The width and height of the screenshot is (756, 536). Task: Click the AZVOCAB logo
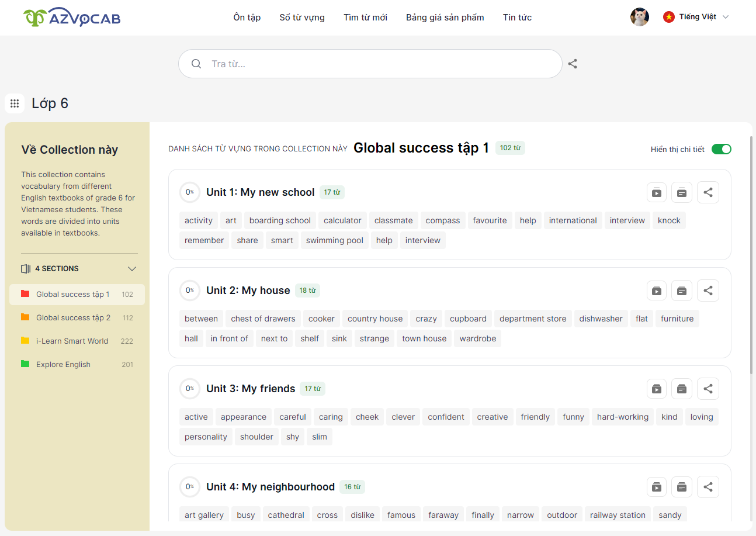[72, 18]
